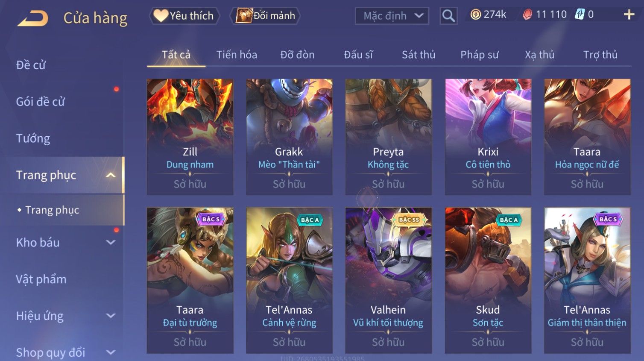
Task: Open Đổi mảnh fragment exchange button
Action: point(265,16)
